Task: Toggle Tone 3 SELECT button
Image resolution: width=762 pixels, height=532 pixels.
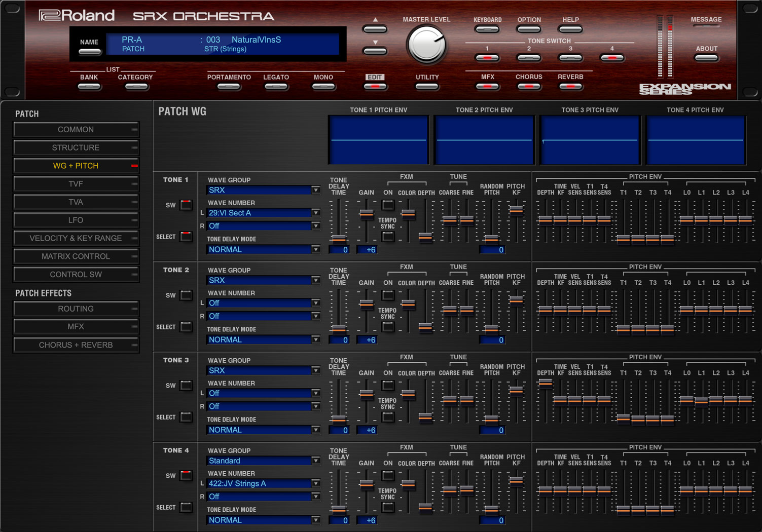Action: pyautogui.click(x=186, y=417)
